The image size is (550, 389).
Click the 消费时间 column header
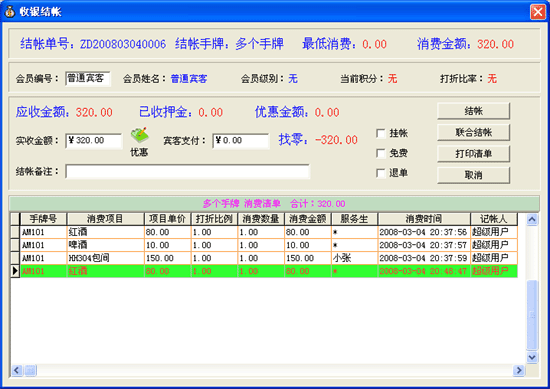click(424, 219)
